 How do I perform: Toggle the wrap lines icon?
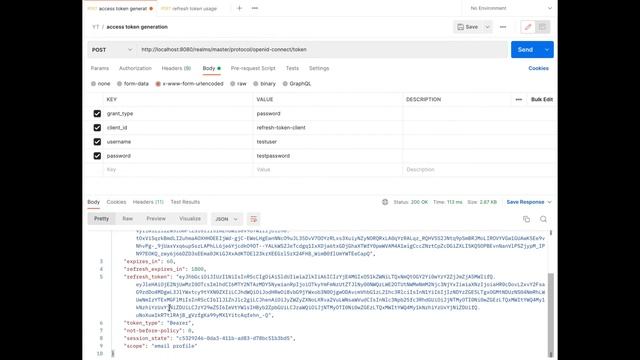coord(253,219)
